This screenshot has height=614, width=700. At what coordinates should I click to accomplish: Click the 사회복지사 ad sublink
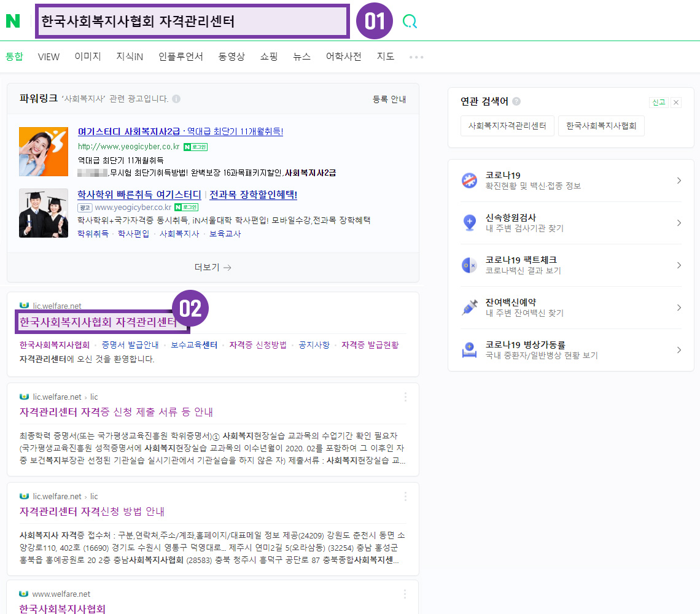[179, 233]
